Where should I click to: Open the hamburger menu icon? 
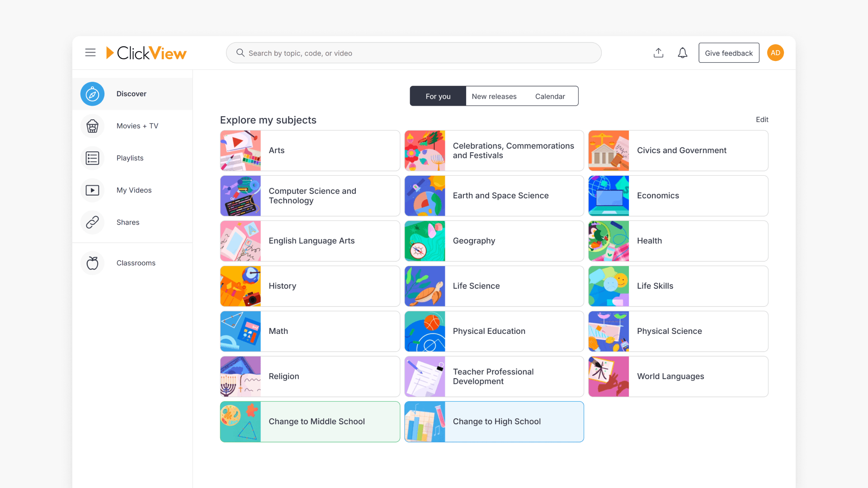pos(90,52)
